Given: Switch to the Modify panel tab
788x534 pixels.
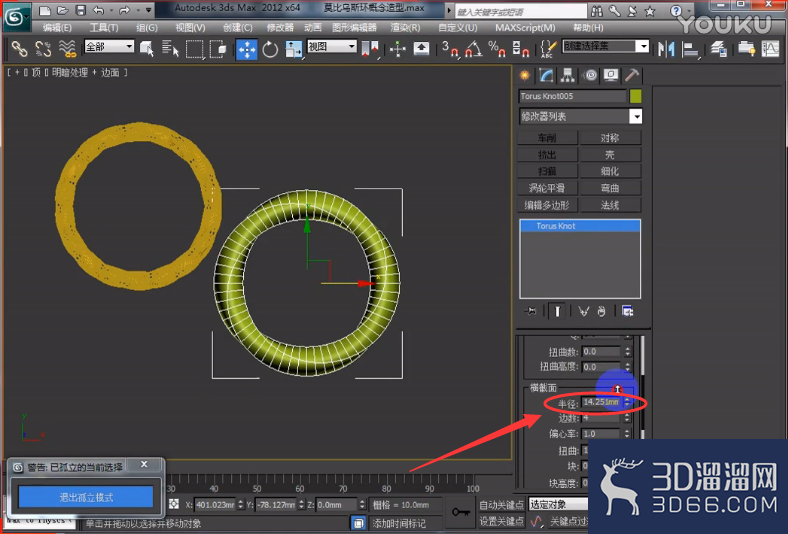Looking at the screenshot, I should click(546, 75).
